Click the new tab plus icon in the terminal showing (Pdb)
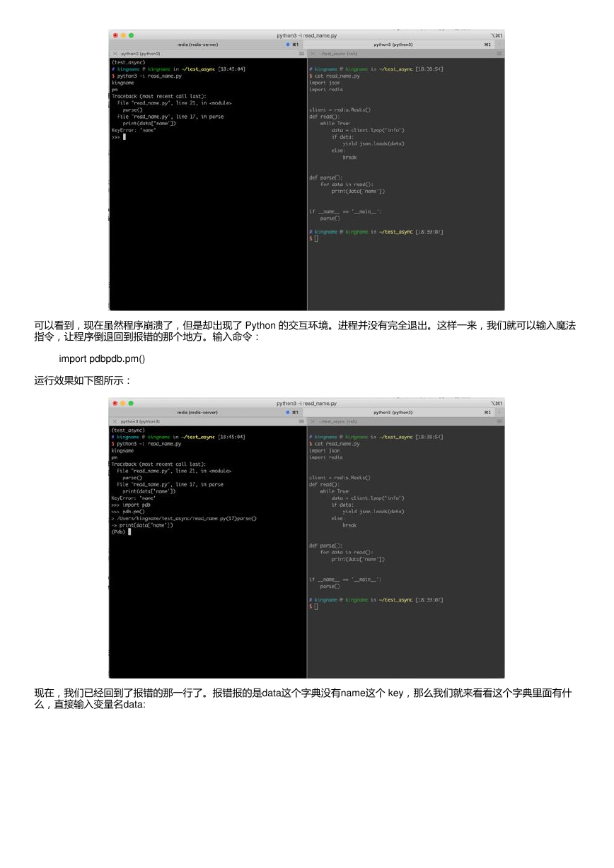This screenshot has height=868, width=614. 499,412
